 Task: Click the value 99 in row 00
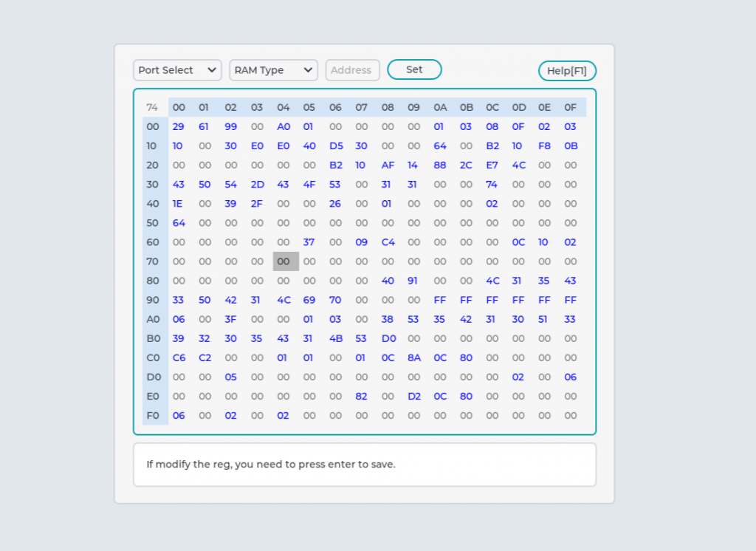click(x=231, y=127)
